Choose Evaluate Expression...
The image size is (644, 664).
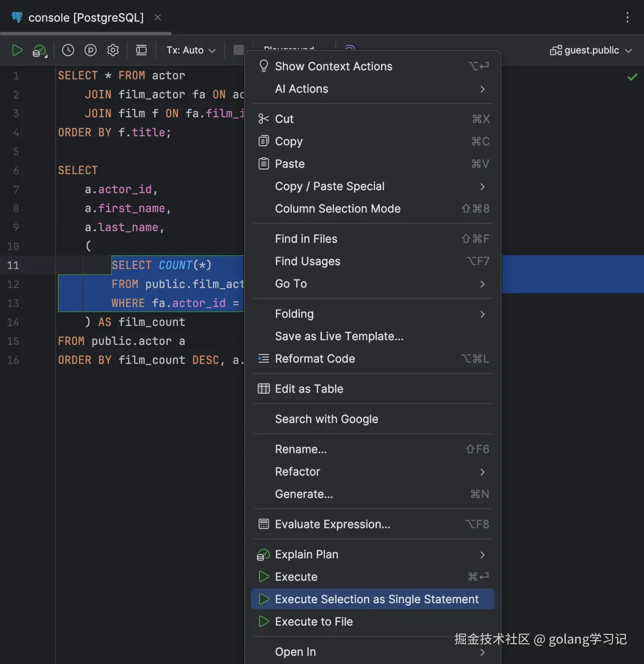(x=373, y=524)
